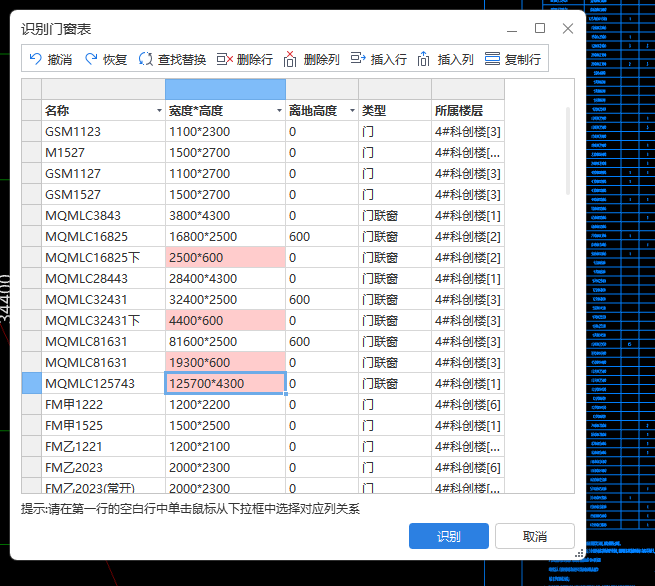Click the vertical scrollbar of the table

click(568, 151)
